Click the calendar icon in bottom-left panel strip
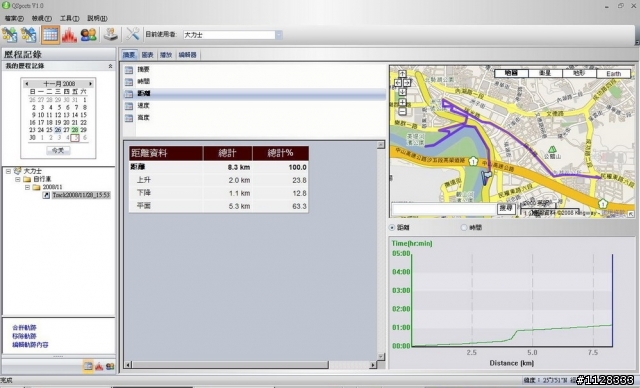Viewport: 640px width, 388px height. pyautogui.click(x=88, y=366)
